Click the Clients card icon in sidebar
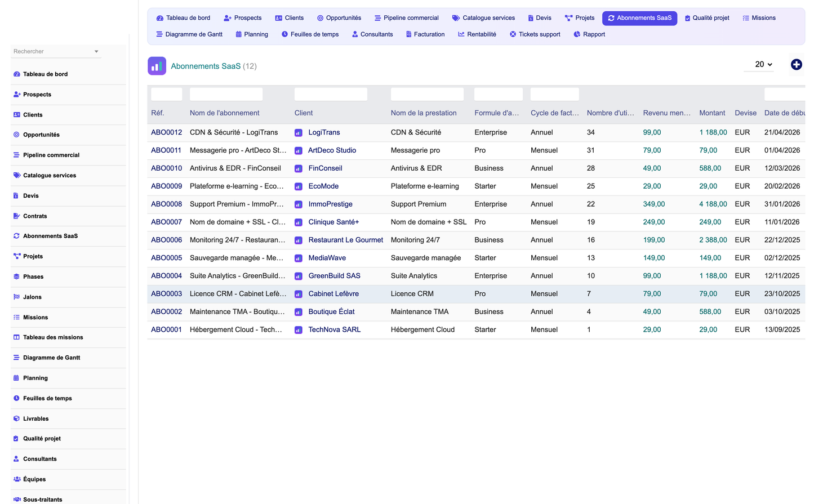 tap(16, 115)
